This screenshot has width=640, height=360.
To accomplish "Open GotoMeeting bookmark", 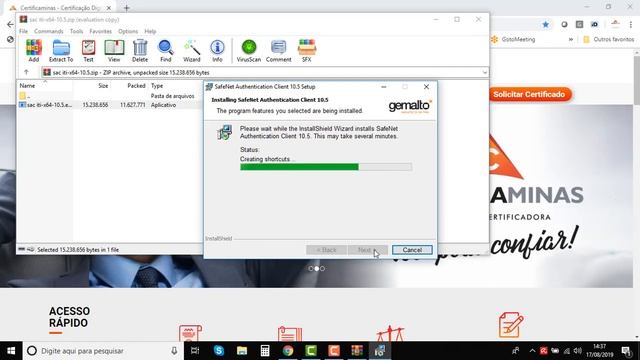I will (x=513, y=40).
